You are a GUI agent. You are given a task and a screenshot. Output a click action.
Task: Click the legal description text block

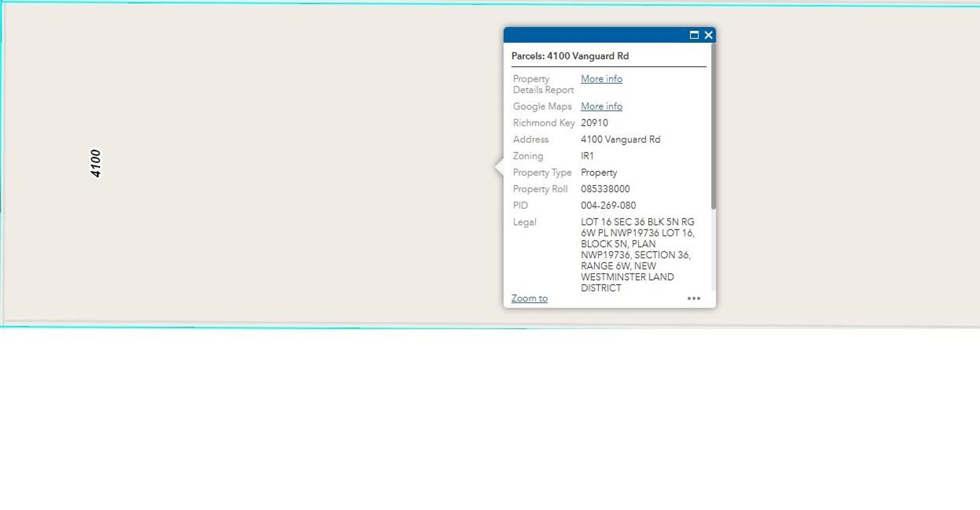637,255
